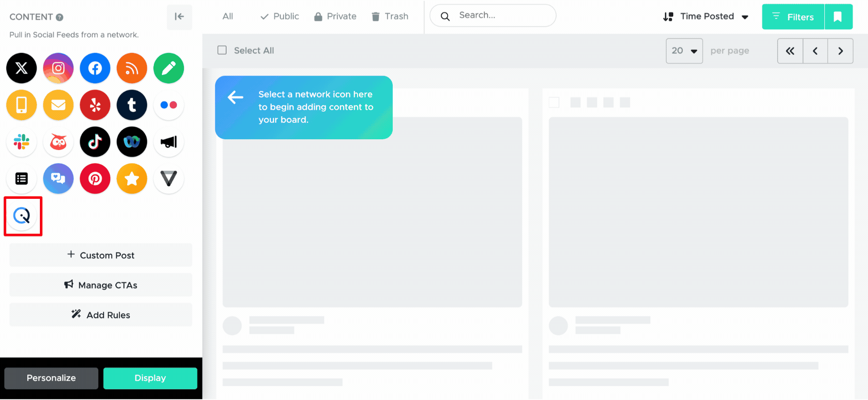868x400 pixels.
Task: Check the Select All checkbox
Action: 222,50
